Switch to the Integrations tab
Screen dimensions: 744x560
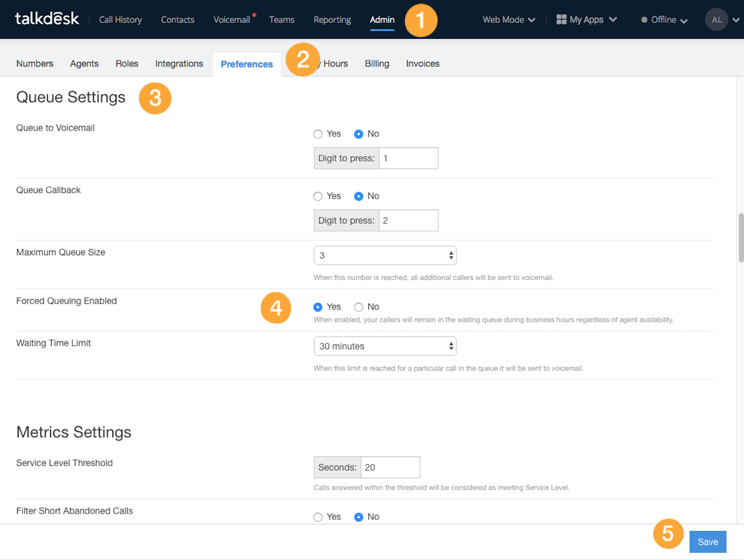coord(179,64)
